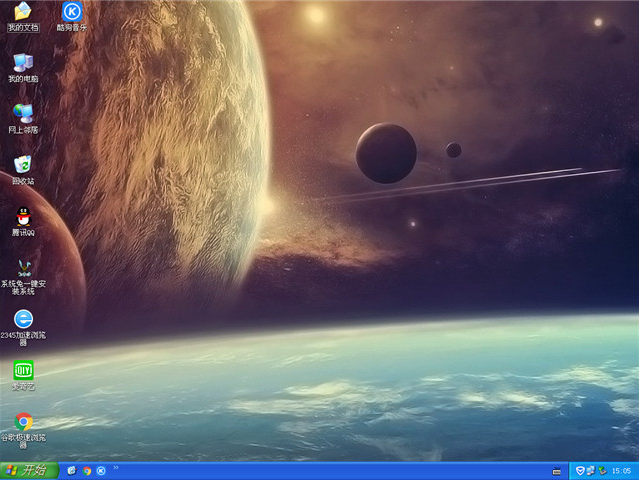The height and width of the screenshot is (481, 639).
Task: Select the 回收站 recycle bin
Action: [23, 165]
